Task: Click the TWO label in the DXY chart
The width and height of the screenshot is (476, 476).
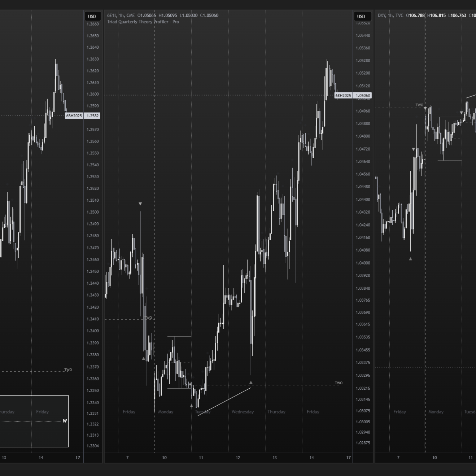Action: pos(419,105)
